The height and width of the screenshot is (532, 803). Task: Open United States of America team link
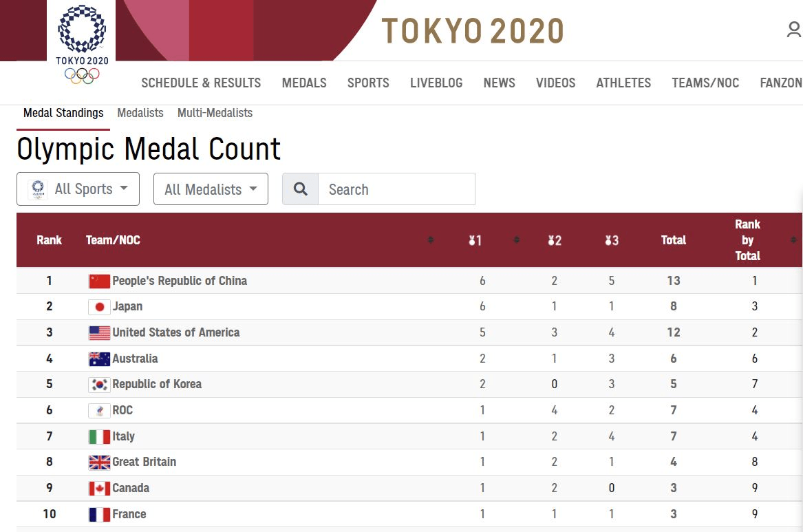176,332
